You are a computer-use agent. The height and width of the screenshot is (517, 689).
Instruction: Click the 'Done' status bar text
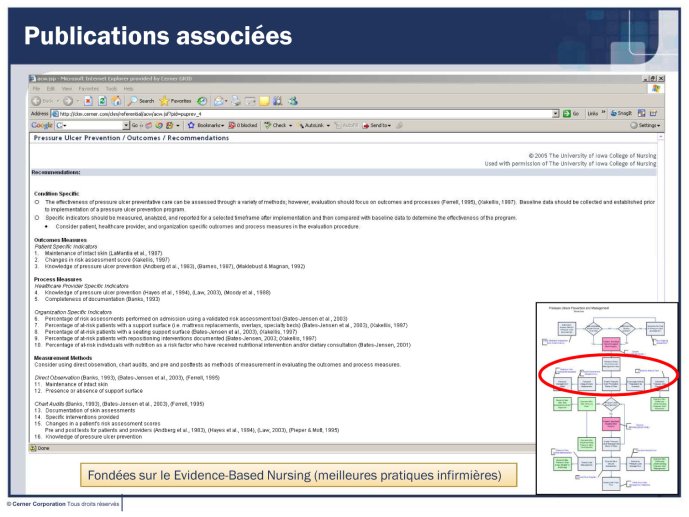click(44, 448)
